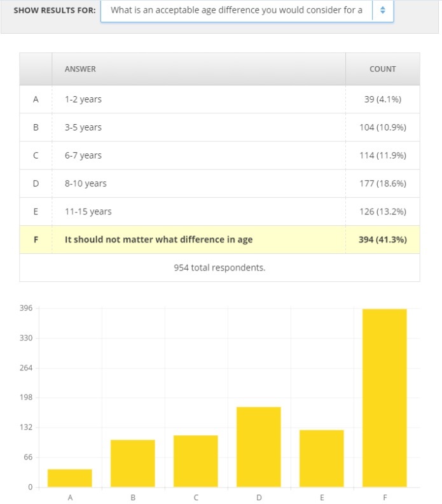Click the yellow bar for answer D
The height and width of the screenshot is (504, 442).
[259, 447]
